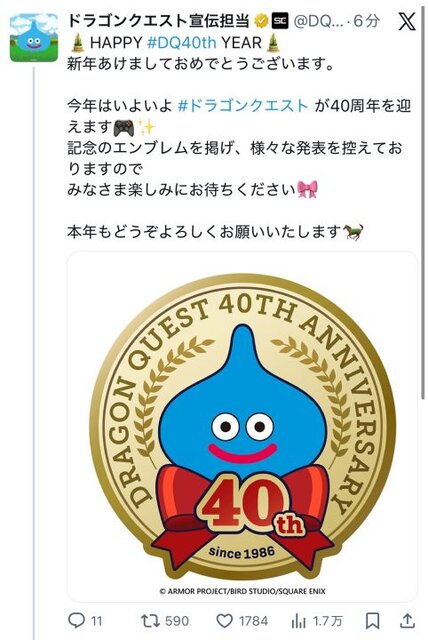
Task: Open the @DQ... account handle
Action: pos(319,21)
